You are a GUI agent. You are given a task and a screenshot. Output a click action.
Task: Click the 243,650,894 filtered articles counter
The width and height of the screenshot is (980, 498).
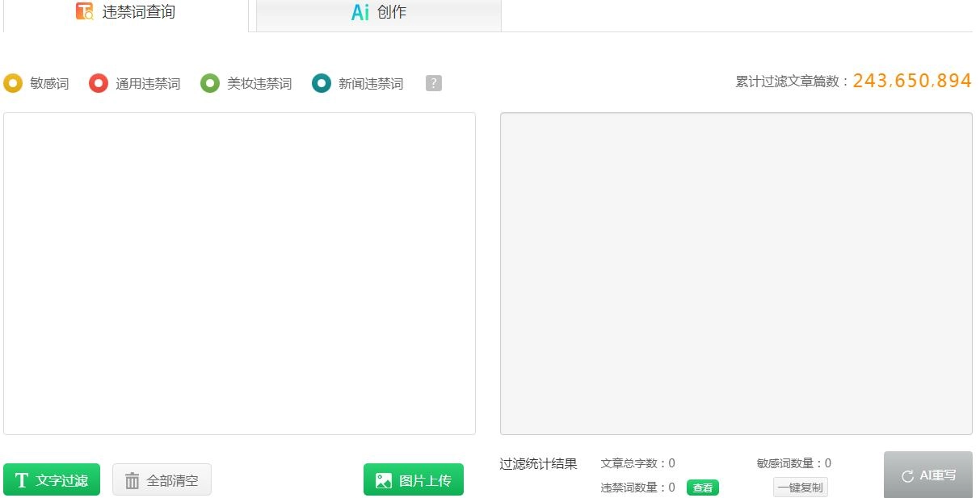click(911, 81)
